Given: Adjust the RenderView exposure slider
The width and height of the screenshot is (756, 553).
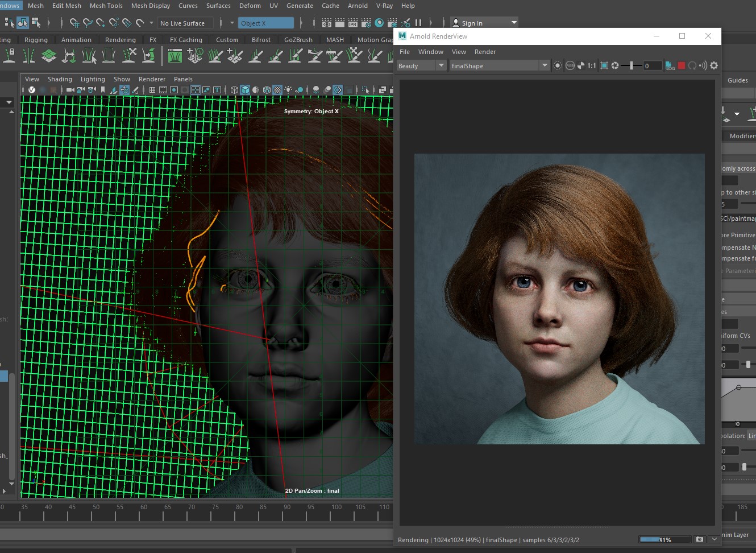Looking at the screenshot, I should click(x=631, y=66).
